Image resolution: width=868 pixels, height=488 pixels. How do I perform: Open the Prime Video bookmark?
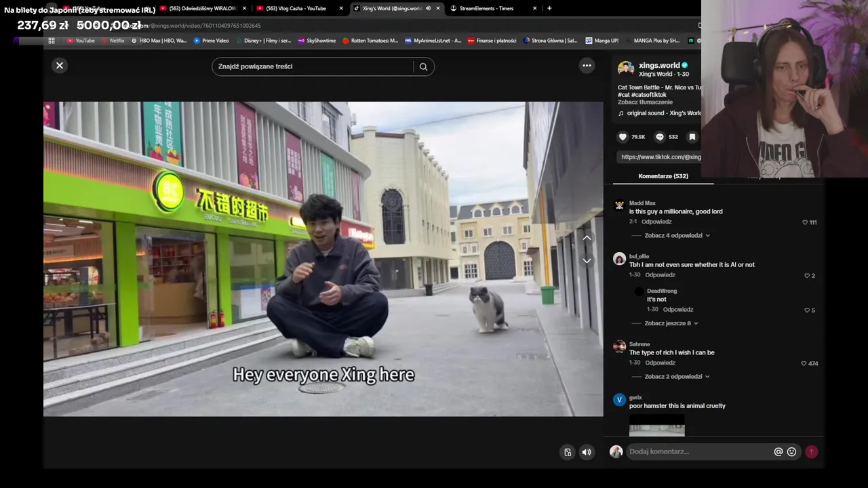(x=211, y=41)
